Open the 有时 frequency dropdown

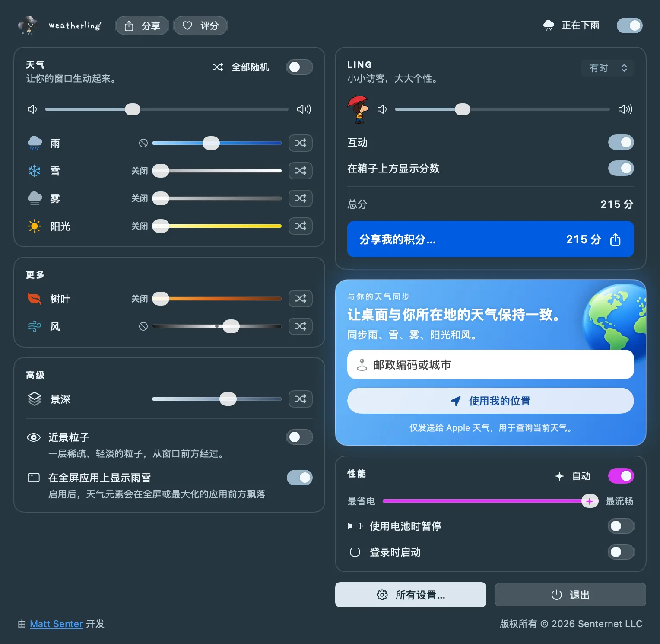pos(607,68)
